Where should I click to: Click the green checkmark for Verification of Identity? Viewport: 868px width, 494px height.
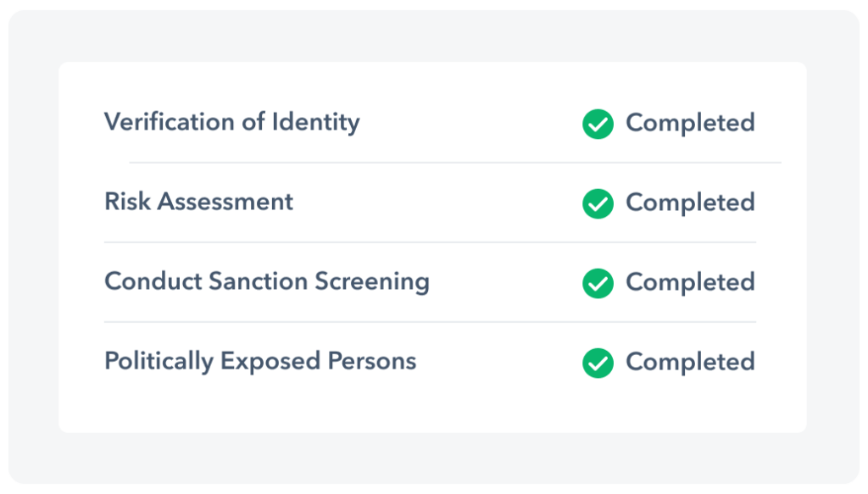click(598, 124)
